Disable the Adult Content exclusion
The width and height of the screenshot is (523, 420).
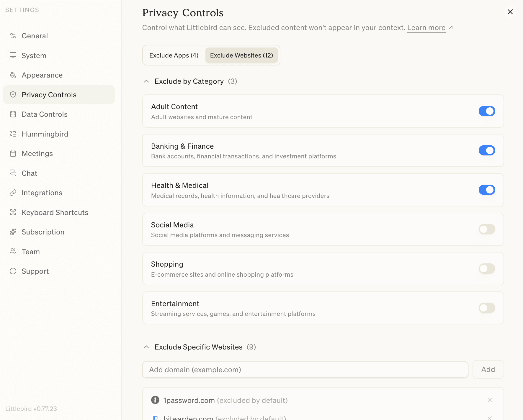pos(487,111)
